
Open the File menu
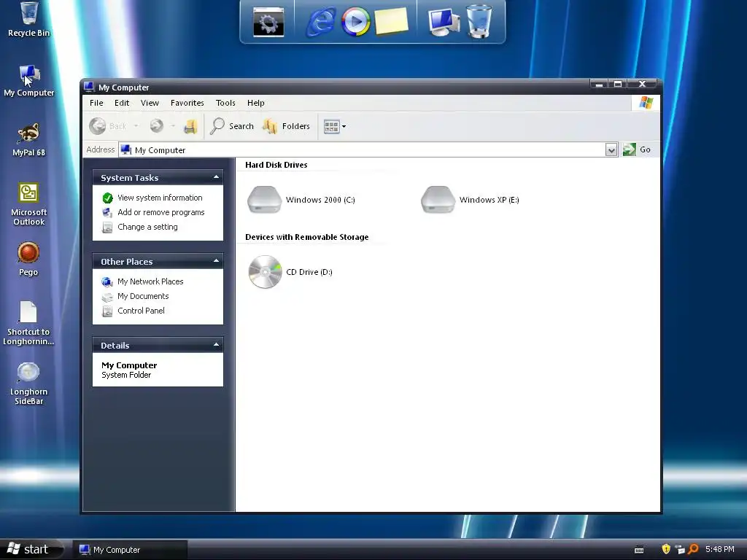pyautogui.click(x=96, y=103)
